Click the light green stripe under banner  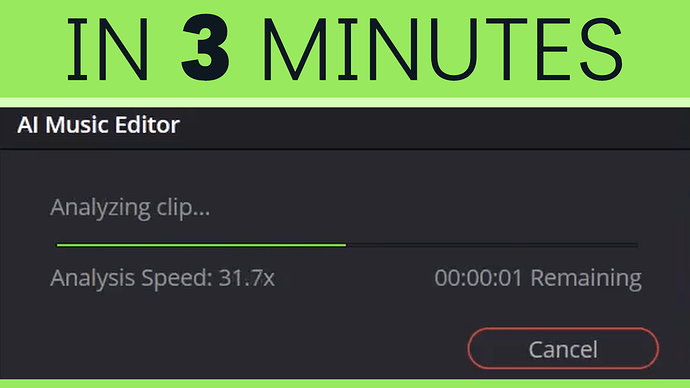(x=345, y=102)
